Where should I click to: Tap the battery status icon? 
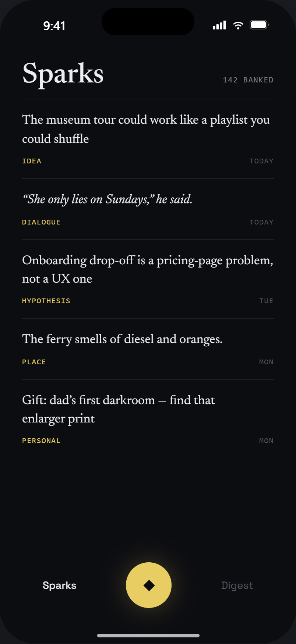click(260, 25)
